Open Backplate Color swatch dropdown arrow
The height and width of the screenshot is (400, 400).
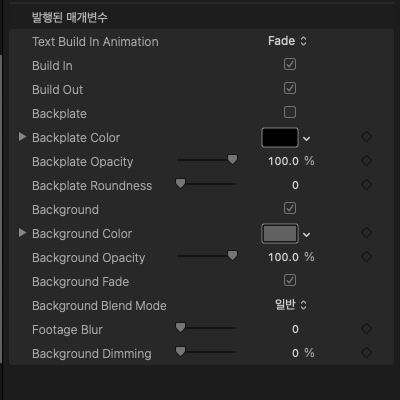pyautogui.click(x=306, y=139)
